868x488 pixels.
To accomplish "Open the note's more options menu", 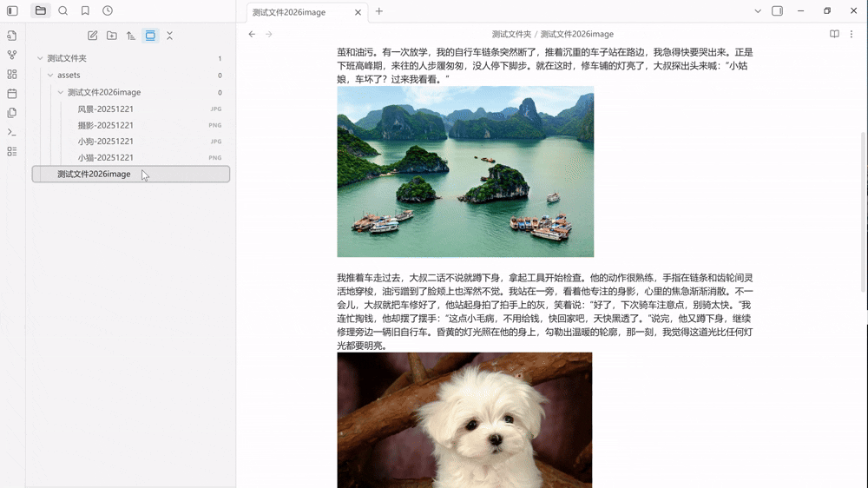I will pos(852,34).
